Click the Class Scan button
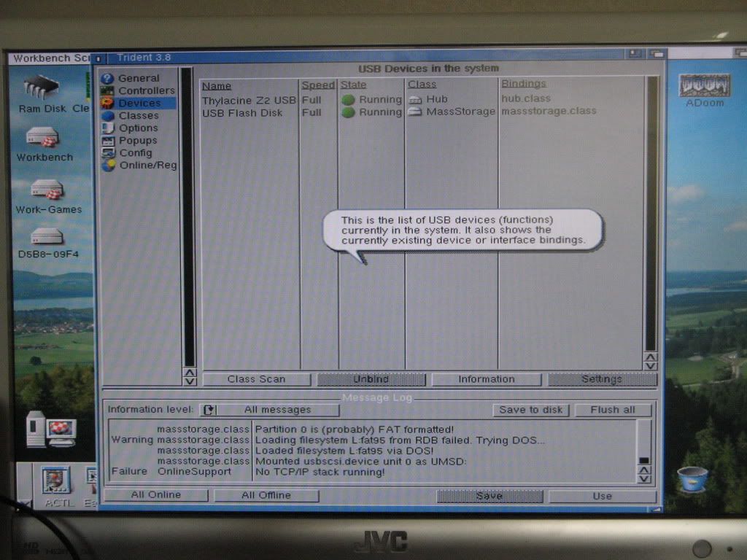747x560 pixels. click(256, 379)
